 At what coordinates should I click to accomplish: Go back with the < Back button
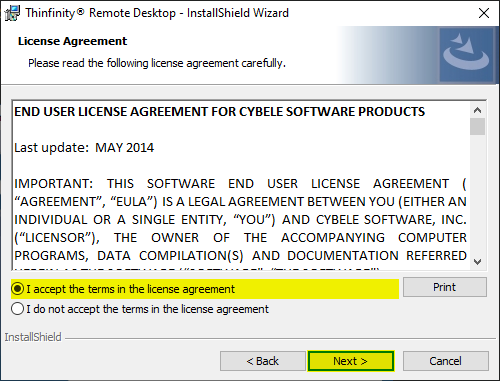(263, 361)
